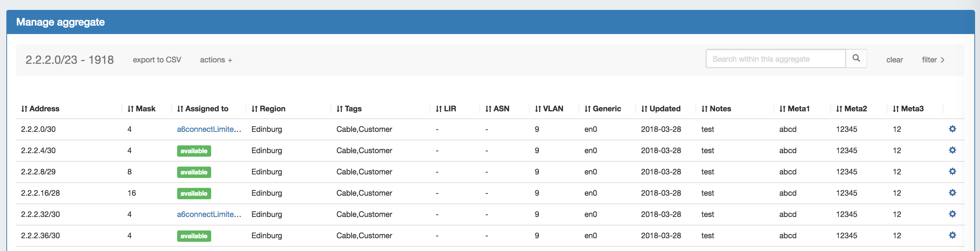This screenshot has width=980, height=251.
Task: Open gear menu for 2.2.2.0/30 row
Action: tap(952, 129)
